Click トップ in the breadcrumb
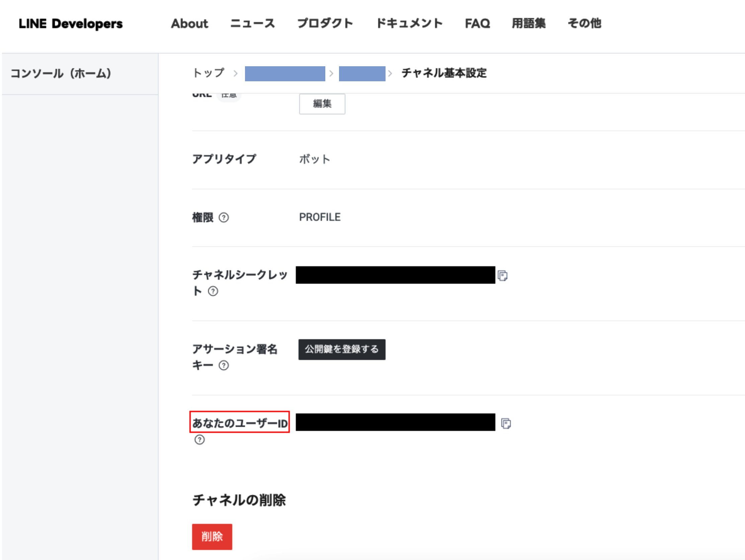The height and width of the screenshot is (560, 745). click(x=209, y=73)
